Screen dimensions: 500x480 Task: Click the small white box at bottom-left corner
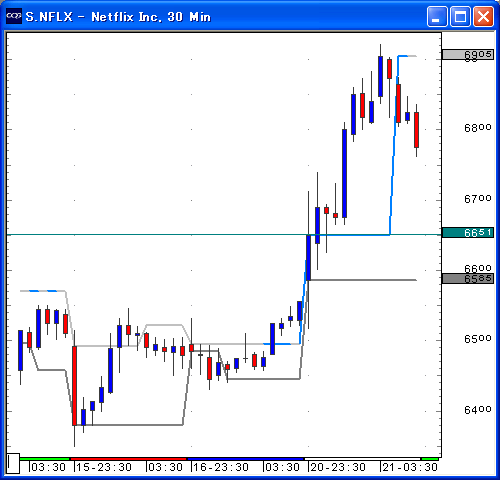(13, 463)
